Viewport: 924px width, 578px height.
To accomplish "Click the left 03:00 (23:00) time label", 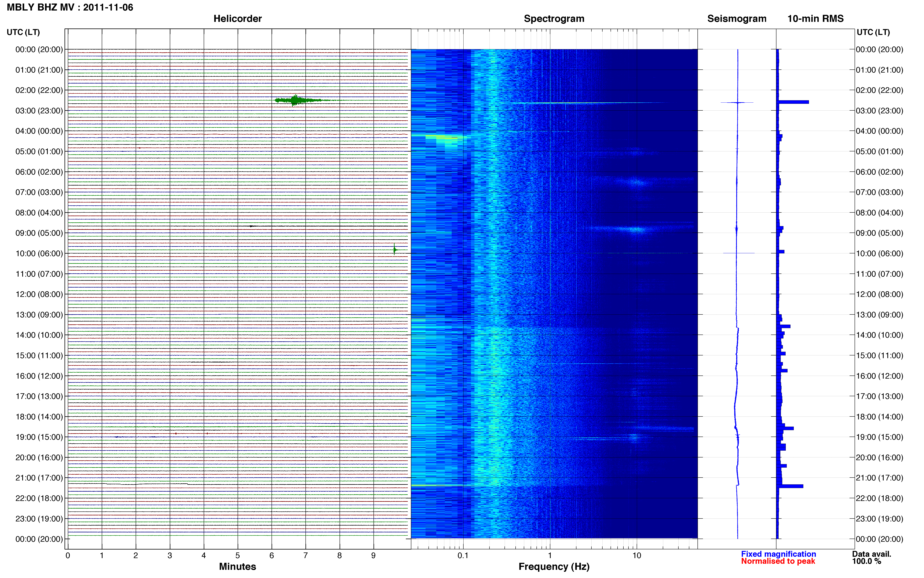I will [x=39, y=110].
